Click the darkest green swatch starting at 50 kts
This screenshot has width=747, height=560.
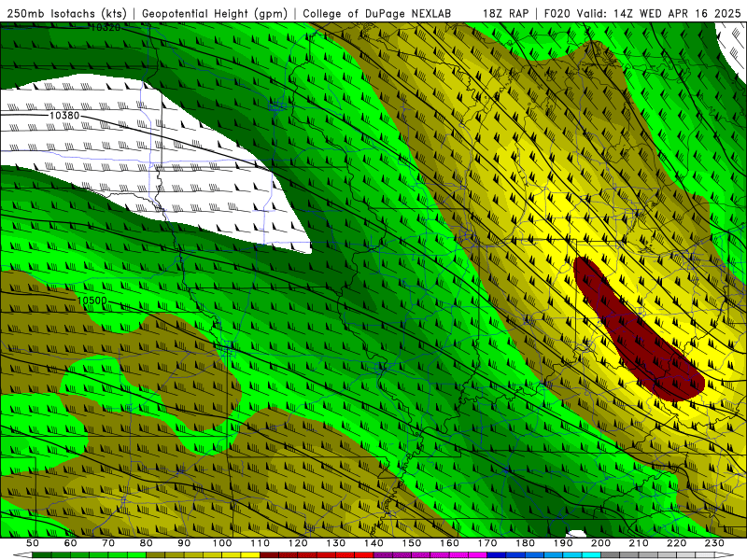pos(42,555)
